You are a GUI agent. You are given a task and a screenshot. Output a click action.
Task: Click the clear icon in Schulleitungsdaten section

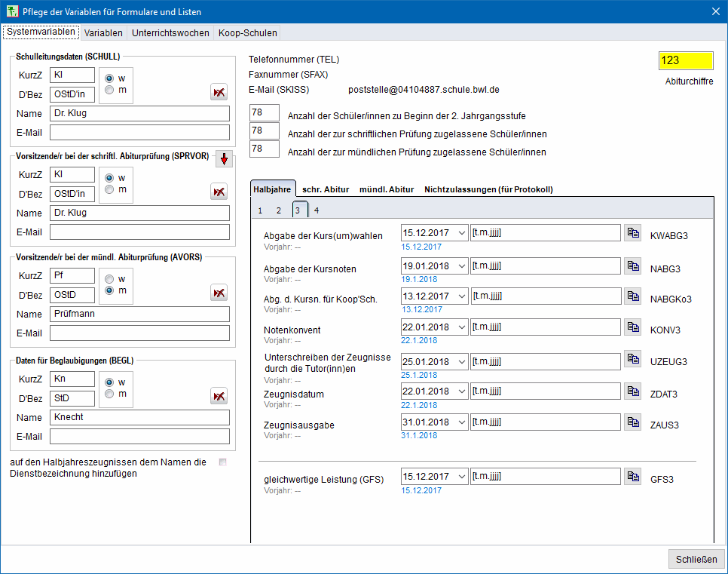pos(219,92)
